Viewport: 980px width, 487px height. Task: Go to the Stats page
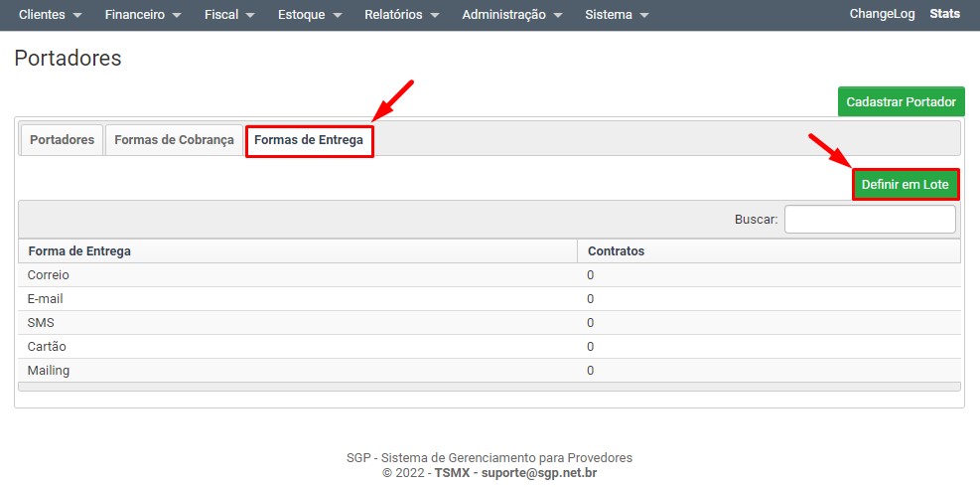944,15
